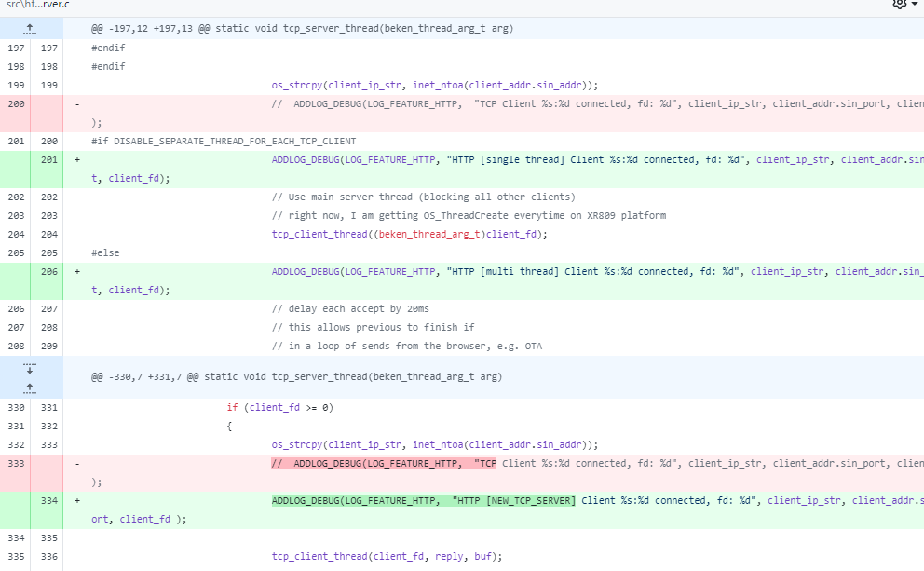924x571 pixels.
Task: Click the os_strcpy code on line 199
Action: click(x=434, y=86)
